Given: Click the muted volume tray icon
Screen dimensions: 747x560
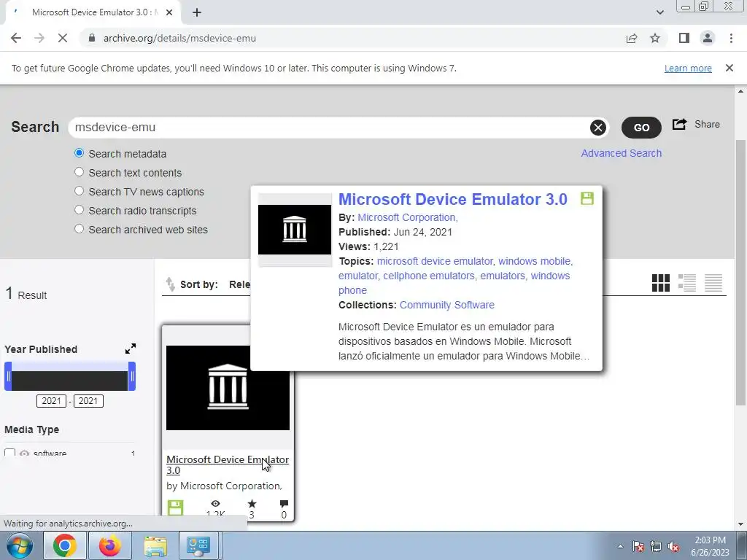Looking at the screenshot, I should [x=673, y=546].
